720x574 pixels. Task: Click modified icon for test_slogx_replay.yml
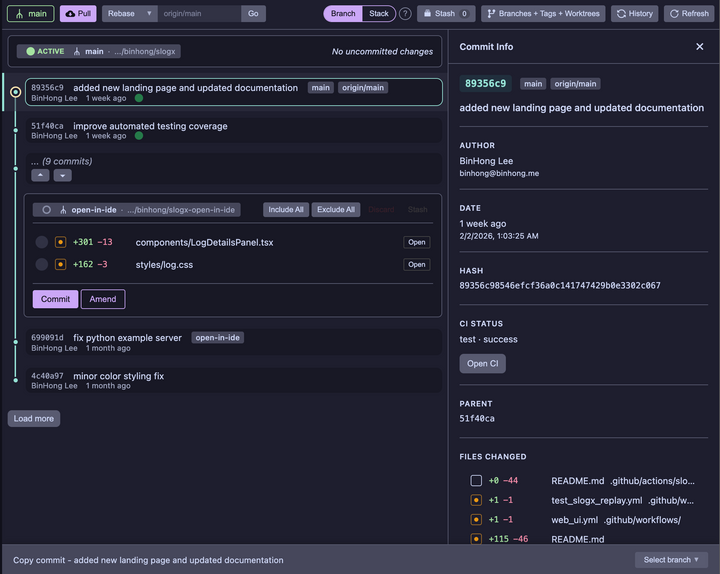point(476,500)
